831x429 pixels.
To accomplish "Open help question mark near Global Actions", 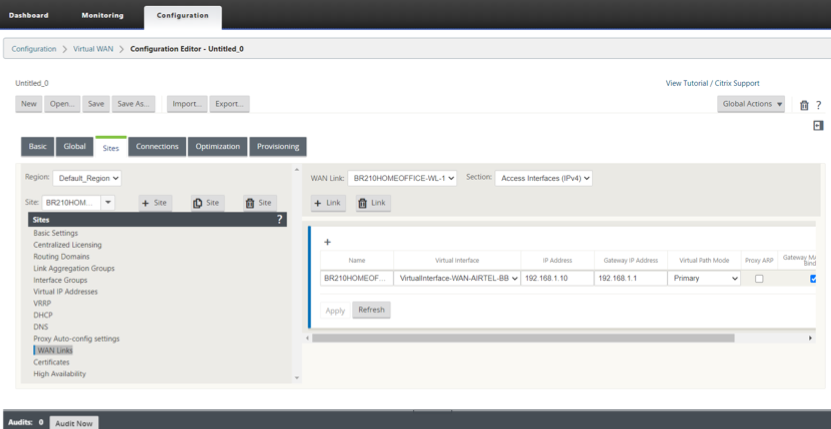I will (x=818, y=105).
